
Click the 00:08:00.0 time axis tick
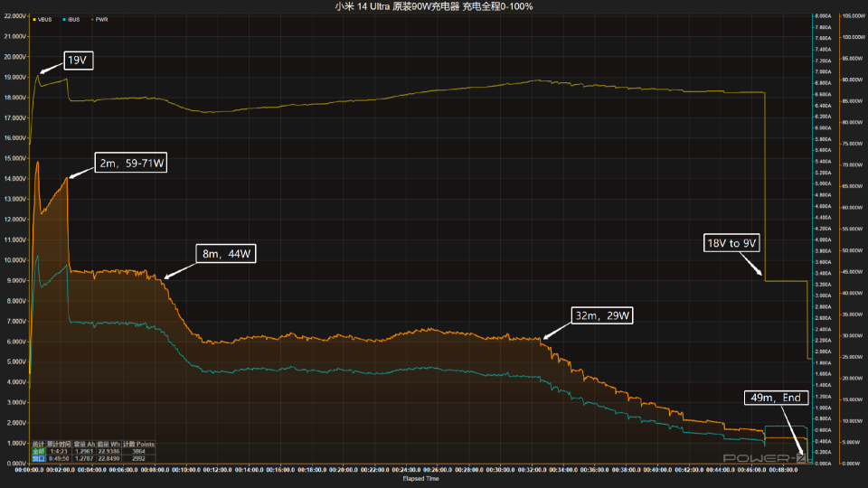tap(155, 470)
